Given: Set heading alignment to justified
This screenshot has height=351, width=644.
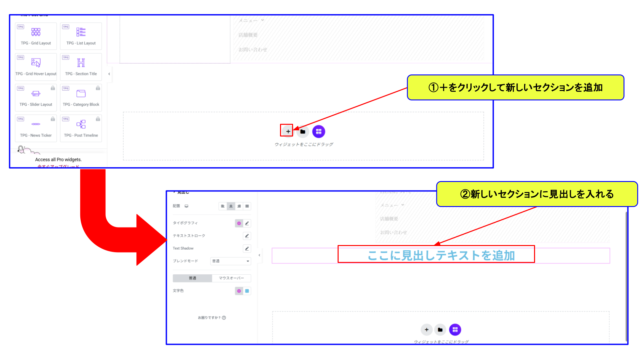Looking at the screenshot, I should [247, 206].
